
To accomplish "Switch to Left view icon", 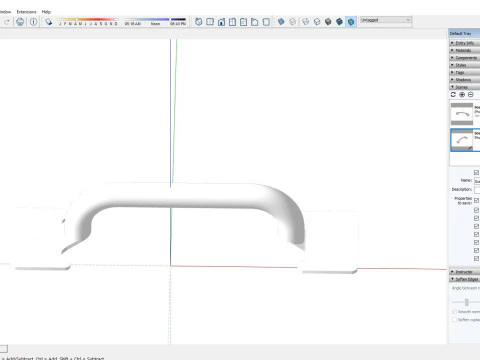I will pos(255,22).
